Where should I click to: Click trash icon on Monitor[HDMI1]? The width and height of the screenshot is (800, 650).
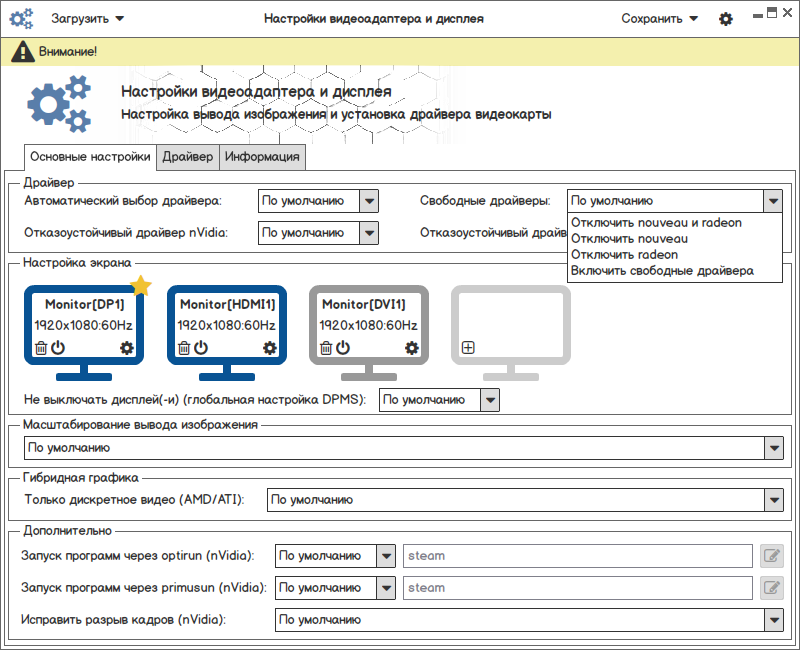click(x=184, y=348)
